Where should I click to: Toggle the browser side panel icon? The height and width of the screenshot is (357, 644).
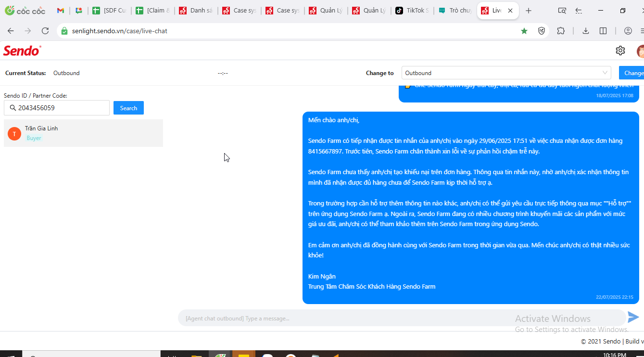click(603, 31)
